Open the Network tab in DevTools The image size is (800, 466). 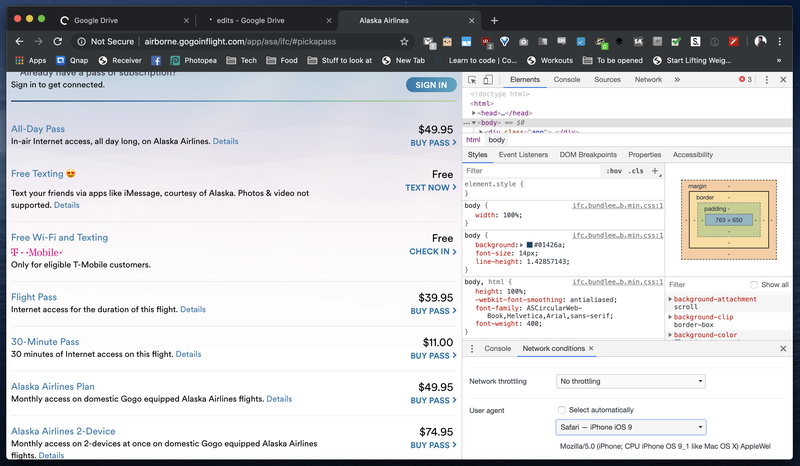point(648,80)
